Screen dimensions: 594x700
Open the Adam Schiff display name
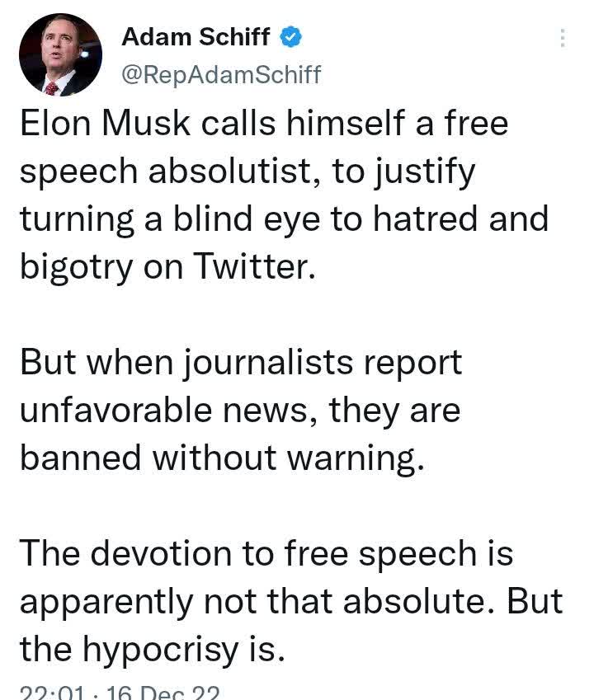pos(196,36)
